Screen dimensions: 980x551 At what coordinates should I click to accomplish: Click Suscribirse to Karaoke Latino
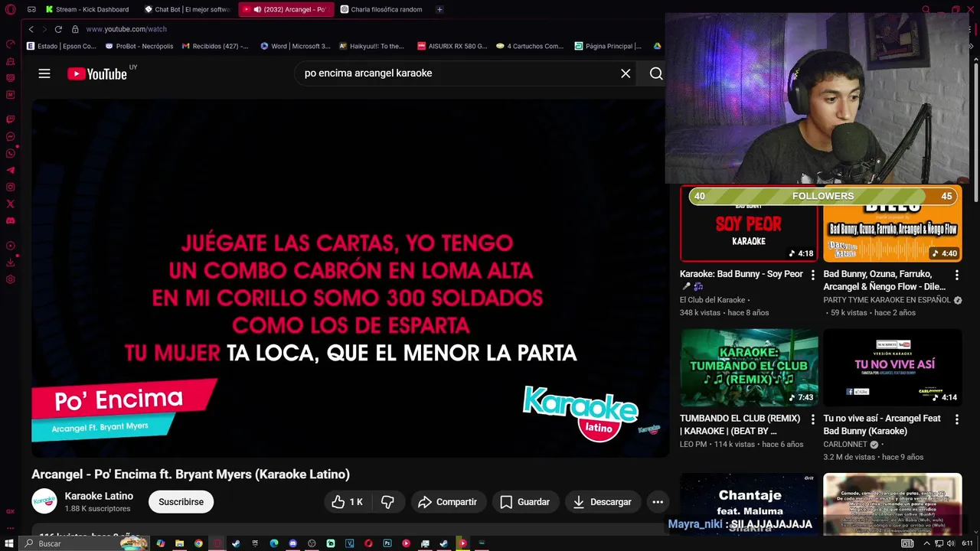(x=181, y=502)
